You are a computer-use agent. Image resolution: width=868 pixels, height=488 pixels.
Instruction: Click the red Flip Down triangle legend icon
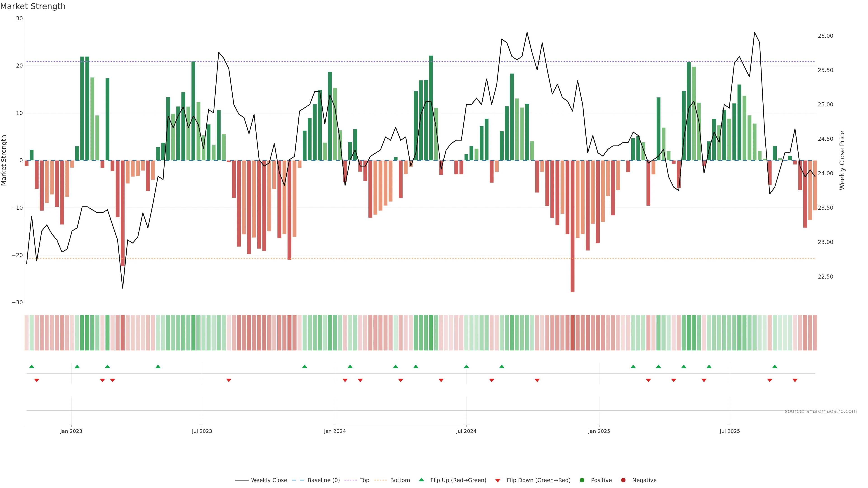pyautogui.click(x=498, y=481)
